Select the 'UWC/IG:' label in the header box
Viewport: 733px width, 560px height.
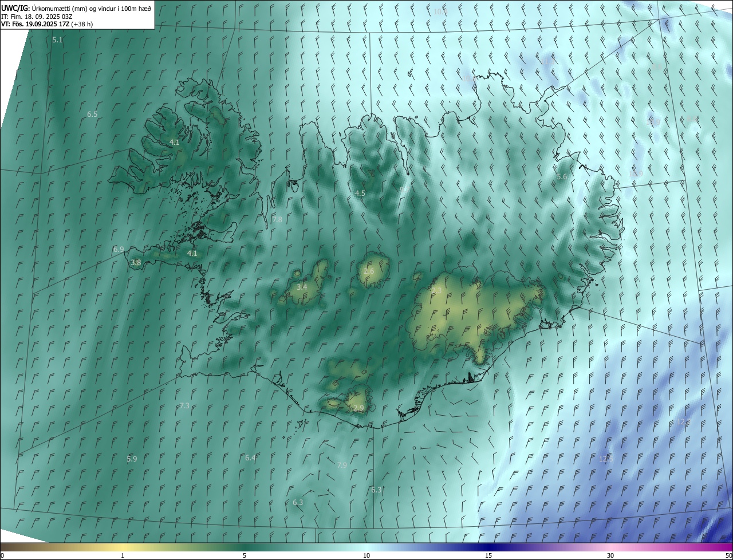[x=16, y=8]
